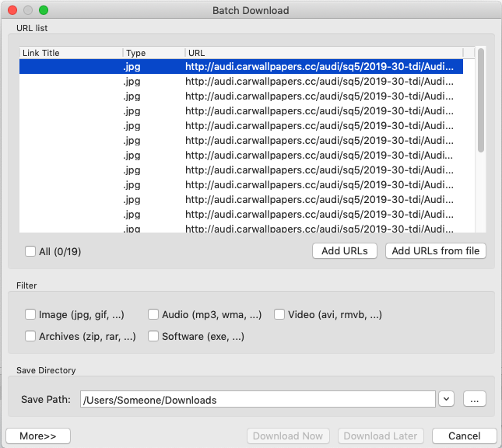Close the Batch Download window
This screenshot has height=448, width=502.
[x=12, y=10]
